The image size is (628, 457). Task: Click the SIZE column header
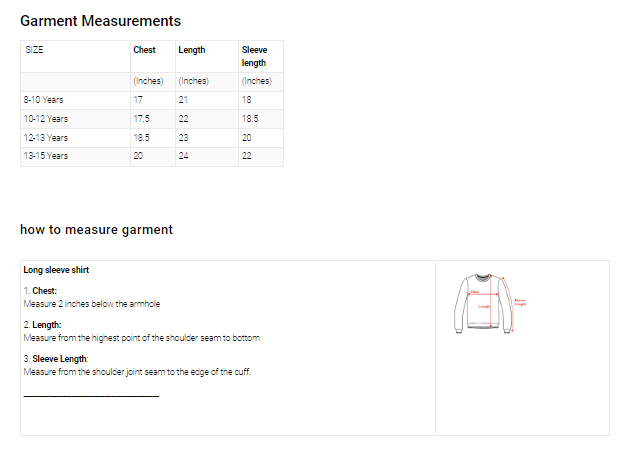pos(35,50)
